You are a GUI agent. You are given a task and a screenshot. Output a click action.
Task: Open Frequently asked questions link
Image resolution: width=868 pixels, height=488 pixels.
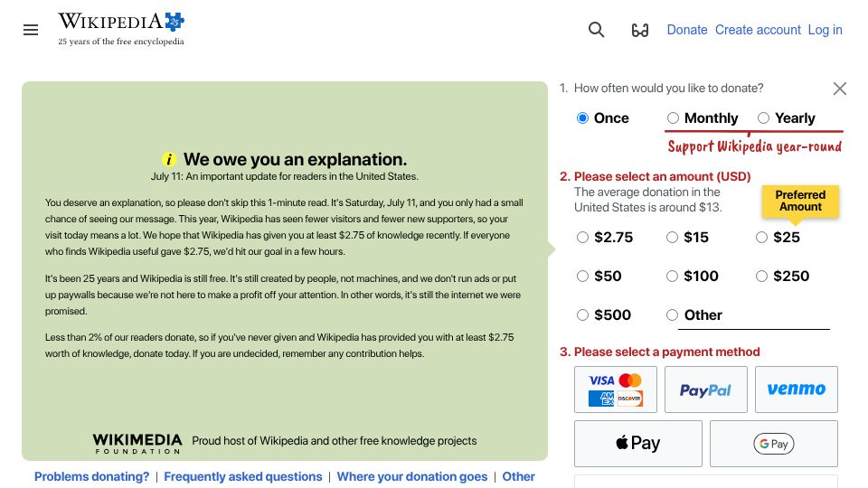(243, 476)
